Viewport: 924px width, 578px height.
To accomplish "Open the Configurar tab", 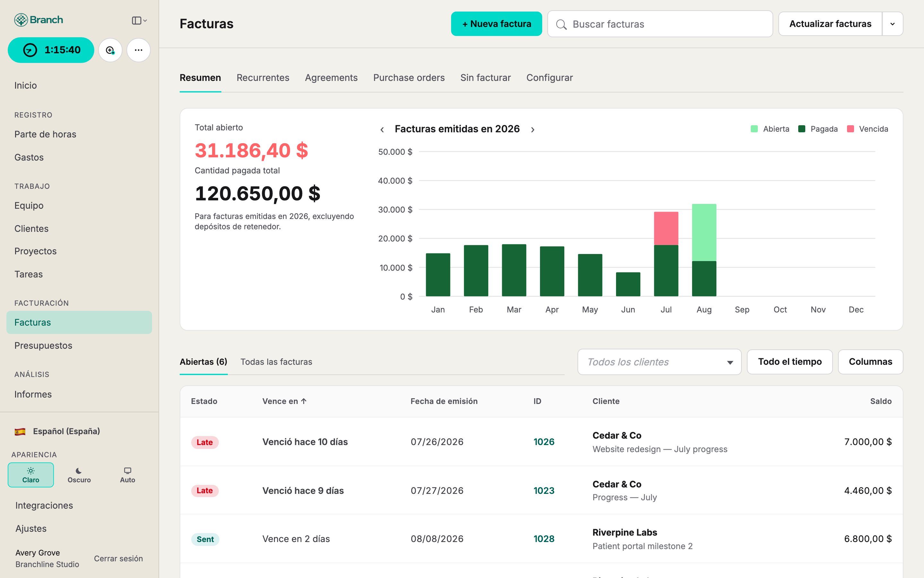I will [x=550, y=78].
